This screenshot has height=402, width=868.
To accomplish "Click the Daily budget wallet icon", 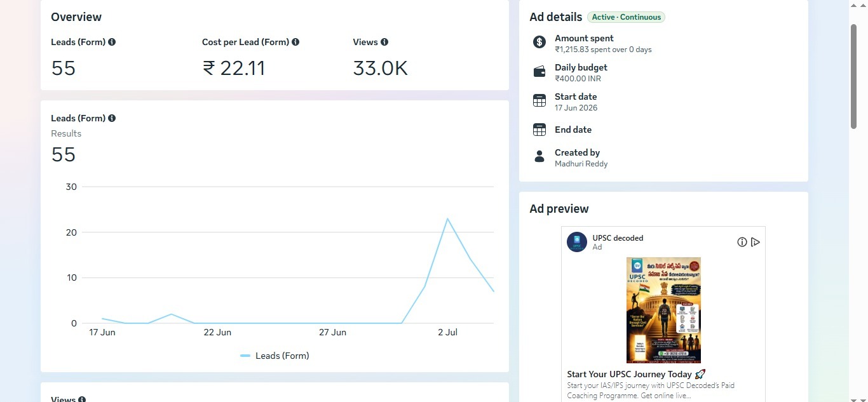I will click(x=539, y=71).
